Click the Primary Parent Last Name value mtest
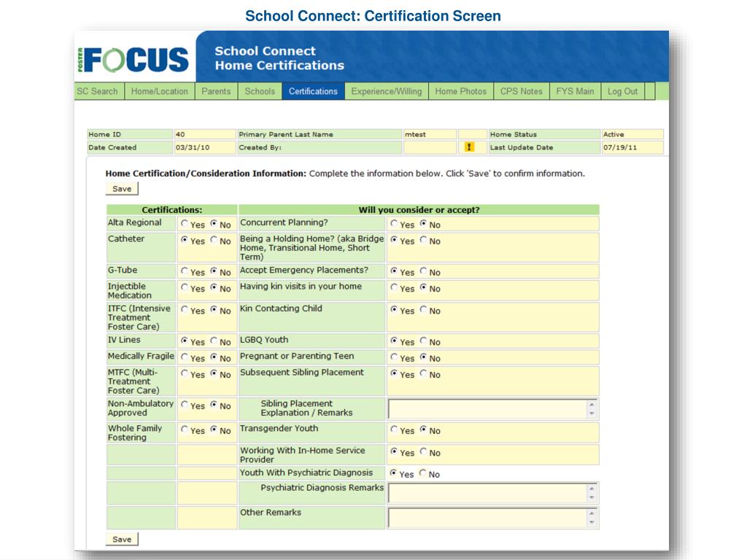 tap(415, 134)
